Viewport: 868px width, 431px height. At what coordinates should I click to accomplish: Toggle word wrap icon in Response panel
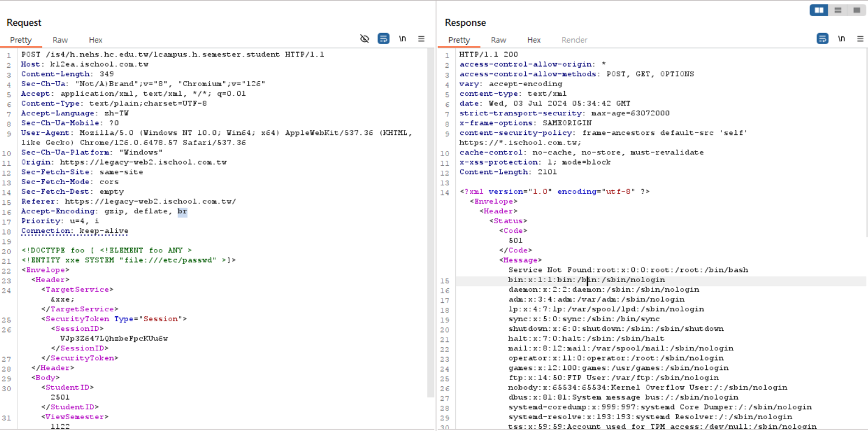[822, 39]
